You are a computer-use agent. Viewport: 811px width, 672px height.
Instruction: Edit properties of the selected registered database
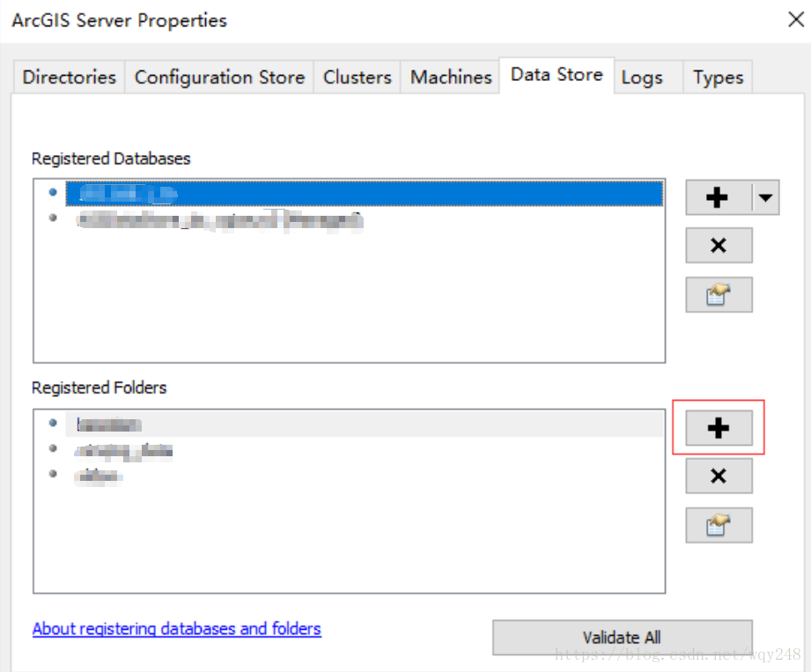pos(719,295)
